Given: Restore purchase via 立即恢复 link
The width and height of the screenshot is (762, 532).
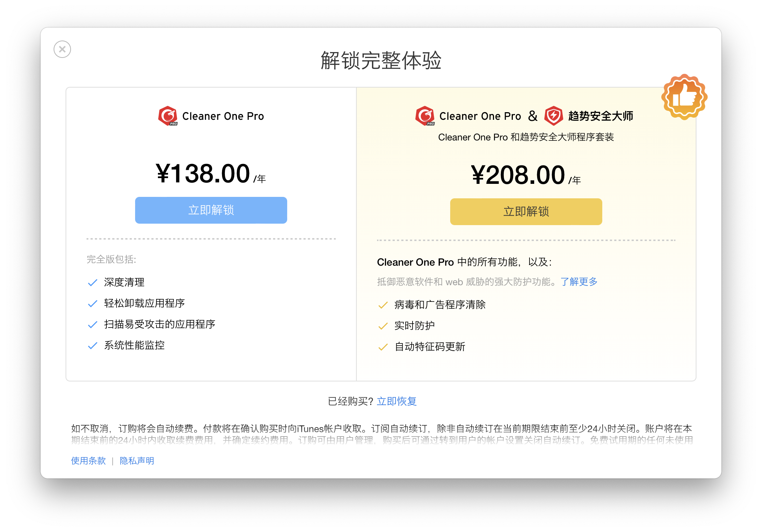Looking at the screenshot, I should pyautogui.click(x=397, y=401).
